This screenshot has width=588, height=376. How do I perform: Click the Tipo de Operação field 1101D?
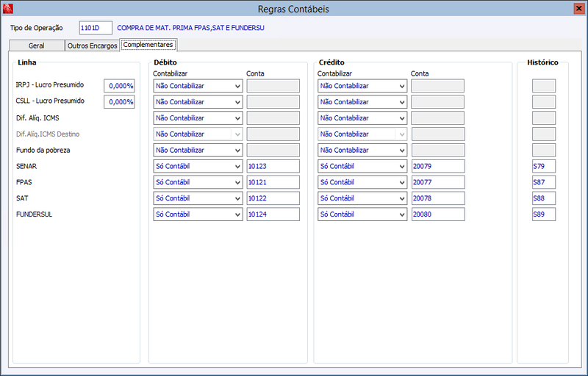(96, 28)
